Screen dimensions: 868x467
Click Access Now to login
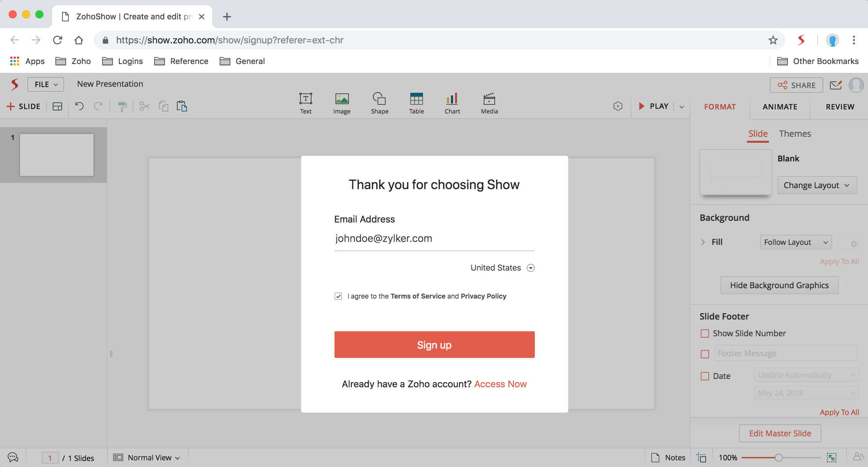coord(500,384)
